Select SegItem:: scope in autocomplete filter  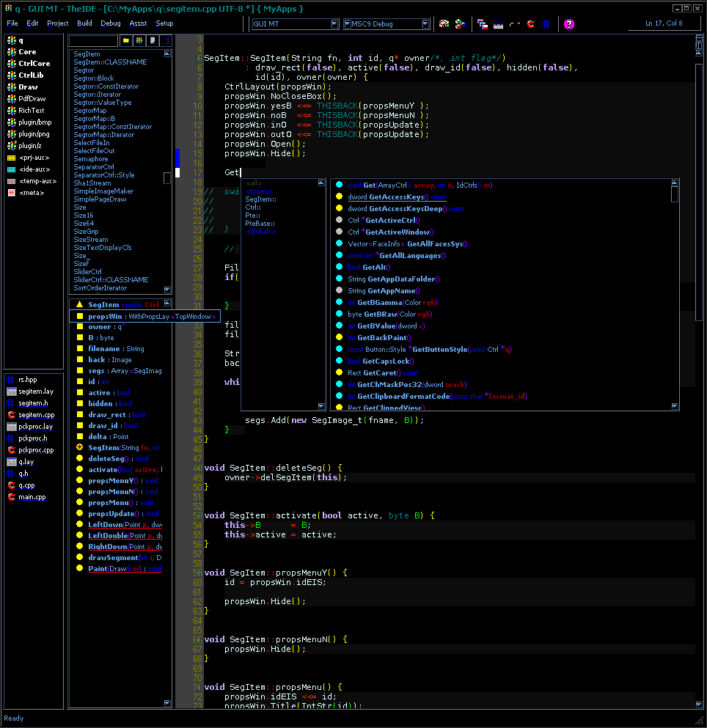coord(260,199)
